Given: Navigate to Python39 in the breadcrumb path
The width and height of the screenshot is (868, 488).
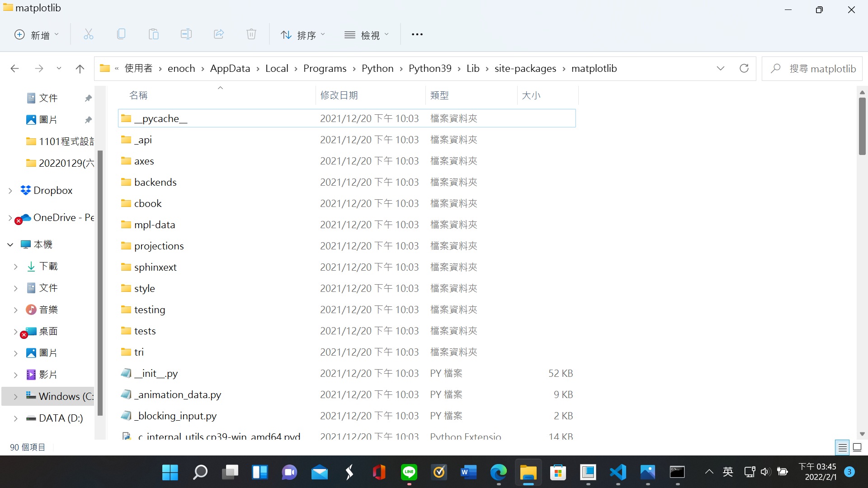Looking at the screenshot, I should pos(430,68).
